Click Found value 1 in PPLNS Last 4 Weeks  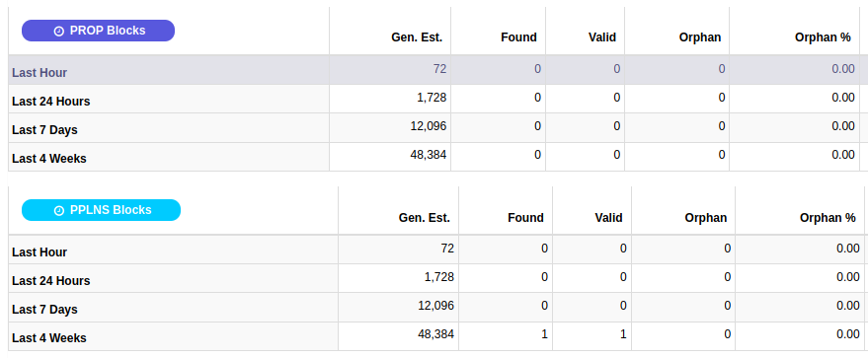click(544, 334)
